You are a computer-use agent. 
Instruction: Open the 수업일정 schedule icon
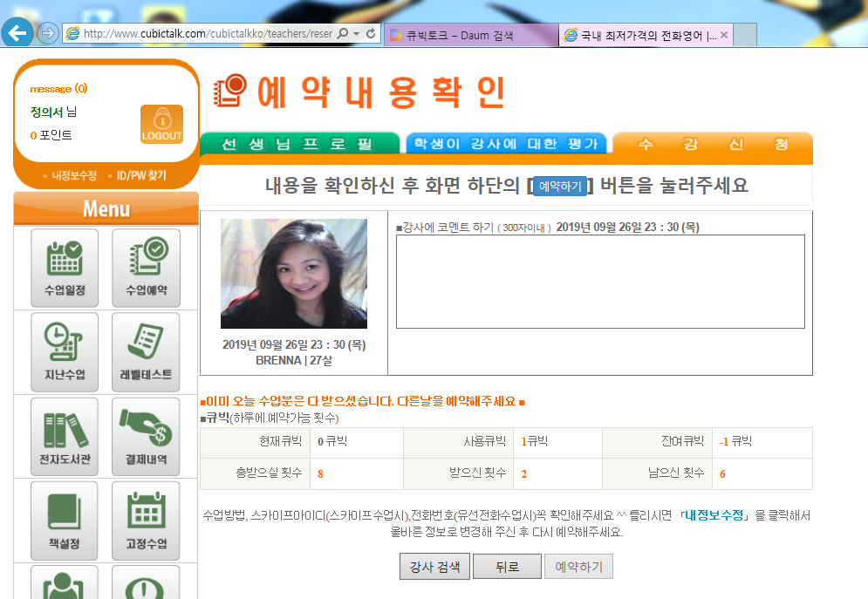pyautogui.click(x=65, y=267)
